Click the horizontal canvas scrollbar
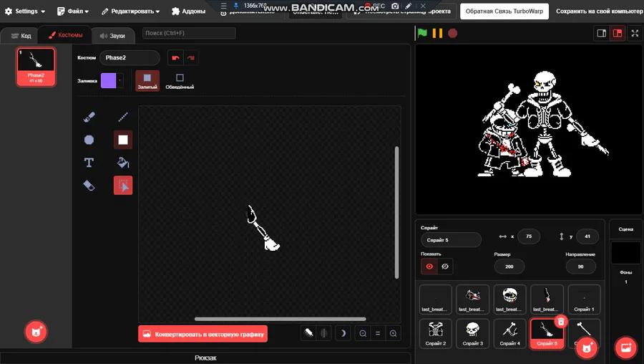 280,319
